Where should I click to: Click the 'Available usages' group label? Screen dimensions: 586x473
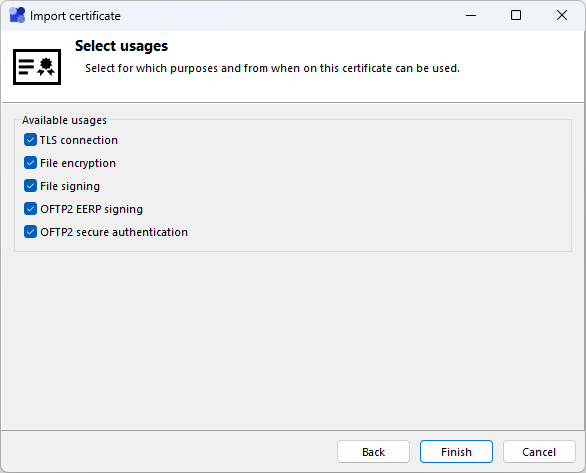[x=64, y=120]
